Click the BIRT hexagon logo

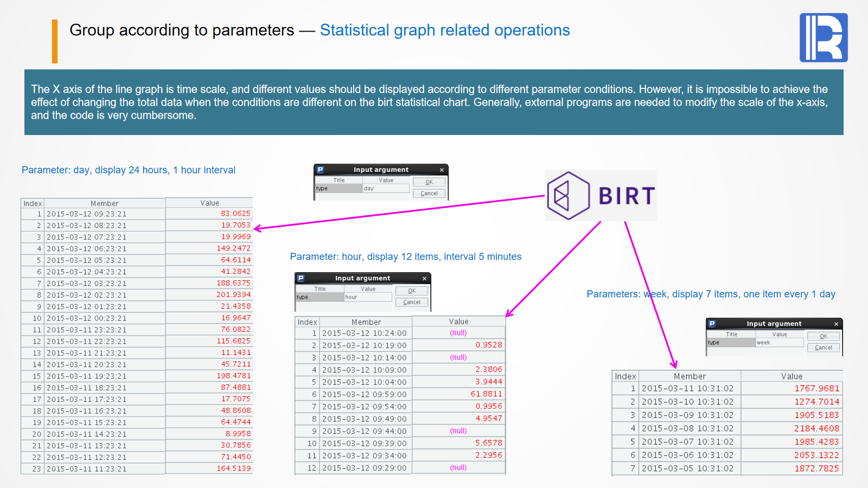[x=567, y=196]
